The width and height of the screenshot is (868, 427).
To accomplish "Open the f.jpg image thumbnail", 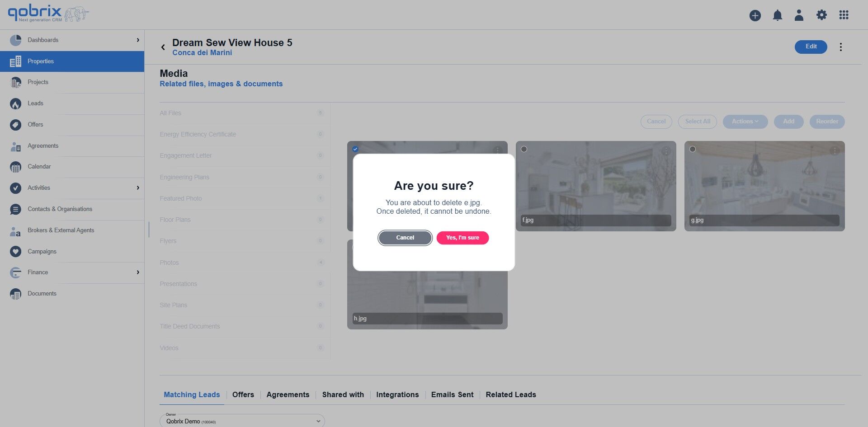I will point(596,186).
